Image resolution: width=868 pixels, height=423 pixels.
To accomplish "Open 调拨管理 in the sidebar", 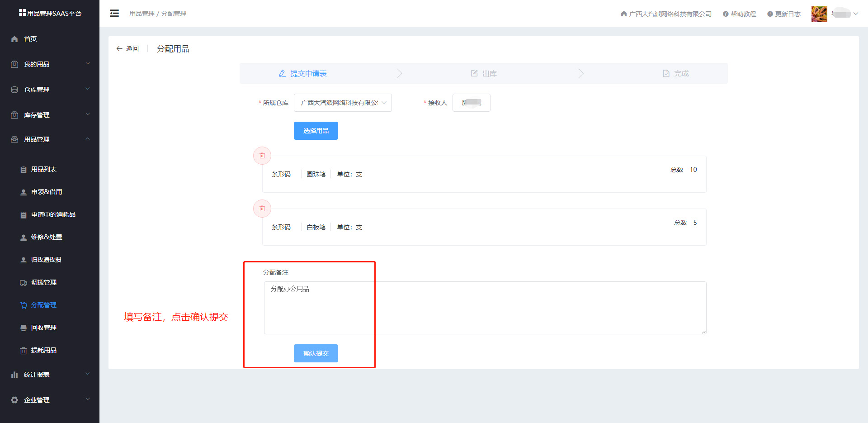I will point(43,282).
